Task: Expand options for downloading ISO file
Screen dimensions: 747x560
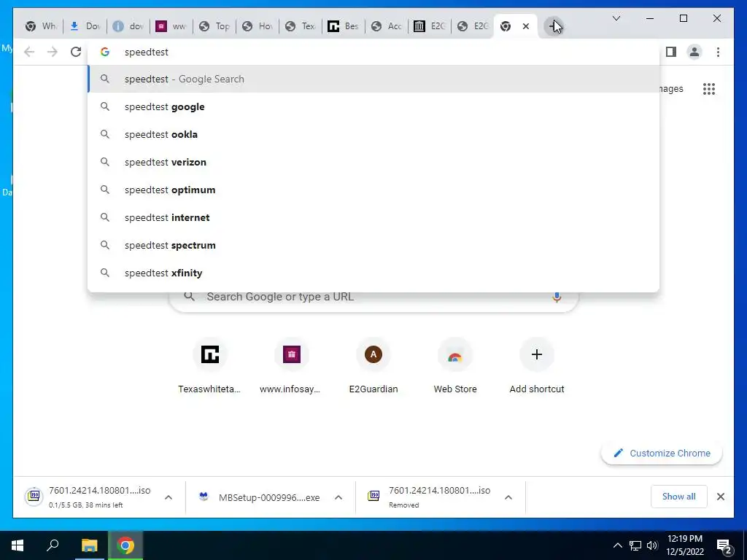Action: pos(169,497)
